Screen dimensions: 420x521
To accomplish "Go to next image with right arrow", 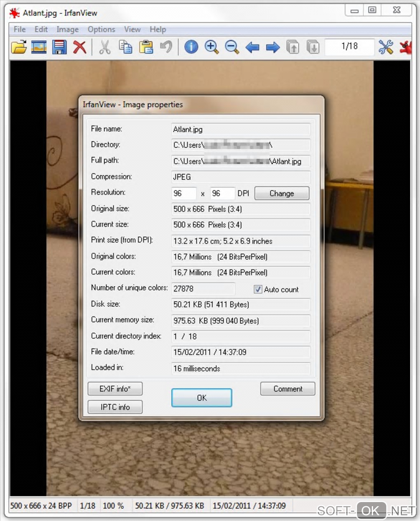I will 273,47.
